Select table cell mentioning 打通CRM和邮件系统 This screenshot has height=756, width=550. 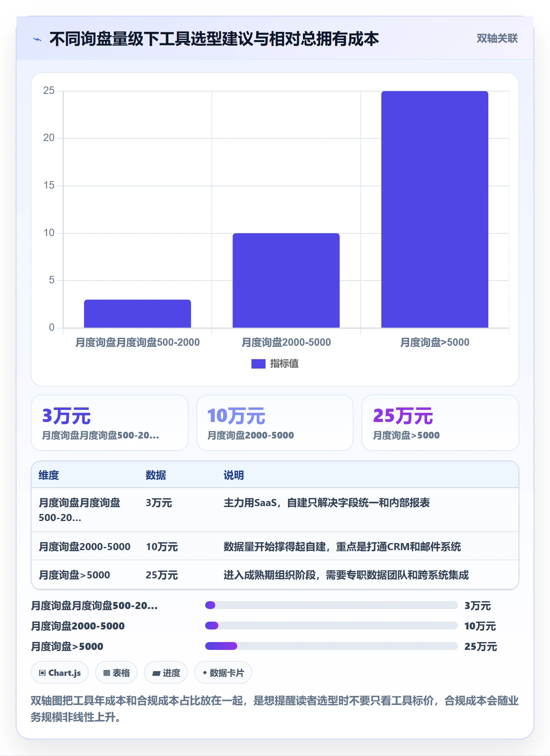coord(342,547)
